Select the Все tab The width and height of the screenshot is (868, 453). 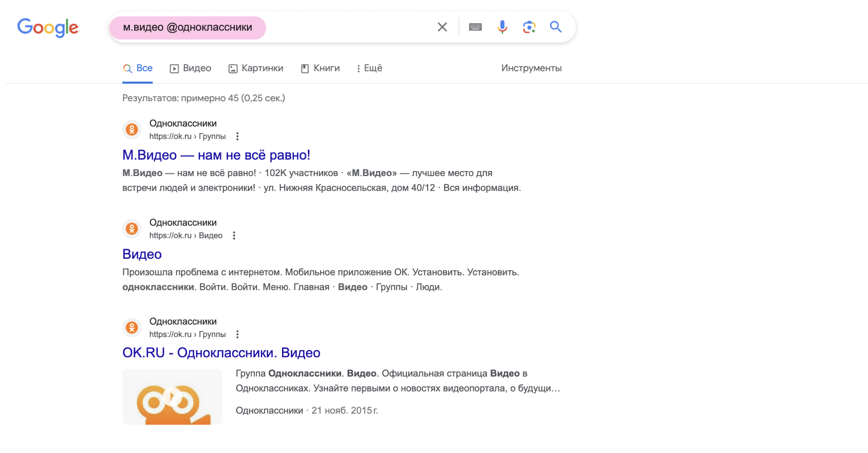click(138, 68)
